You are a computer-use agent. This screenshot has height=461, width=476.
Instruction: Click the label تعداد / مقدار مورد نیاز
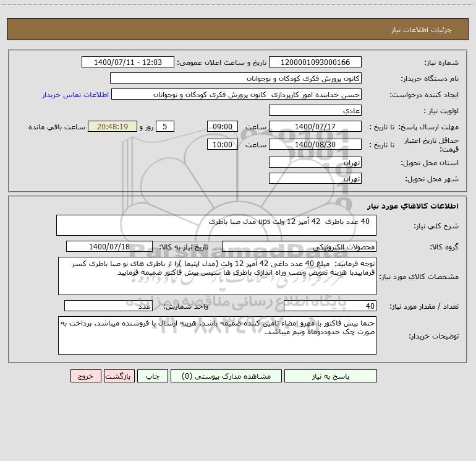click(424, 307)
